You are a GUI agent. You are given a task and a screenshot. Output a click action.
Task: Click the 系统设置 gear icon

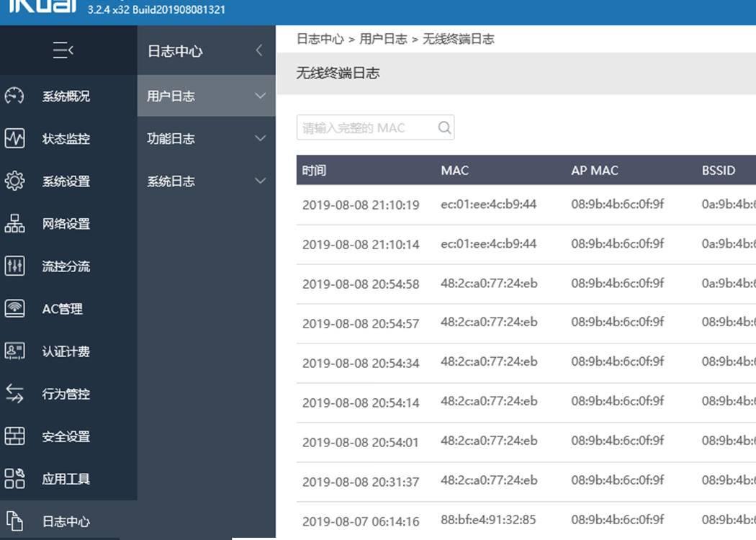(14, 181)
